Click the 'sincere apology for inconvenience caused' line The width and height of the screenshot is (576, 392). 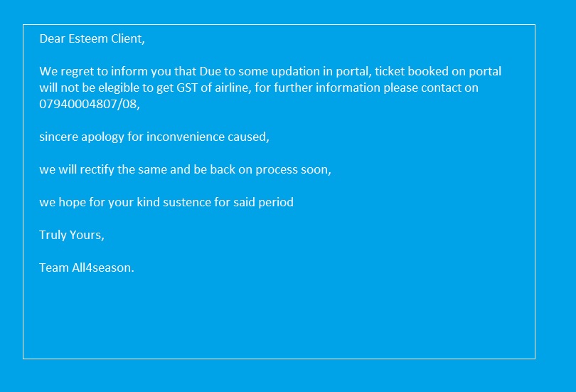(x=154, y=137)
